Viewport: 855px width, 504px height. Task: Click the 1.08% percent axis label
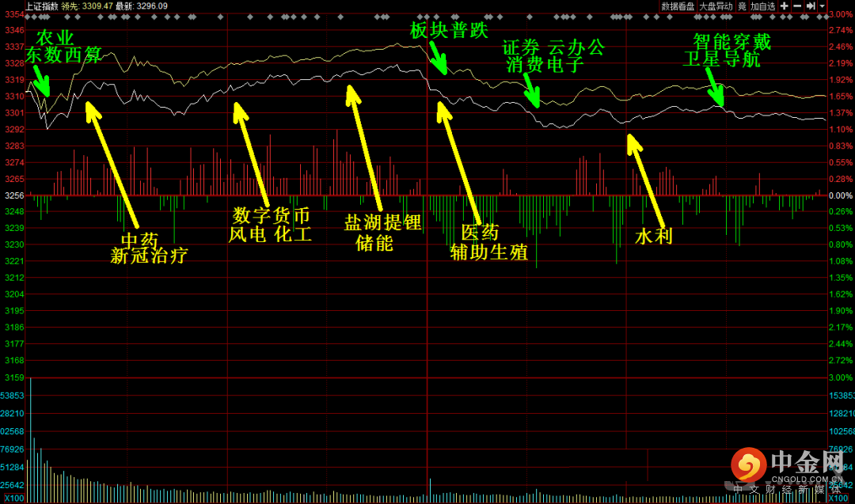click(x=840, y=261)
